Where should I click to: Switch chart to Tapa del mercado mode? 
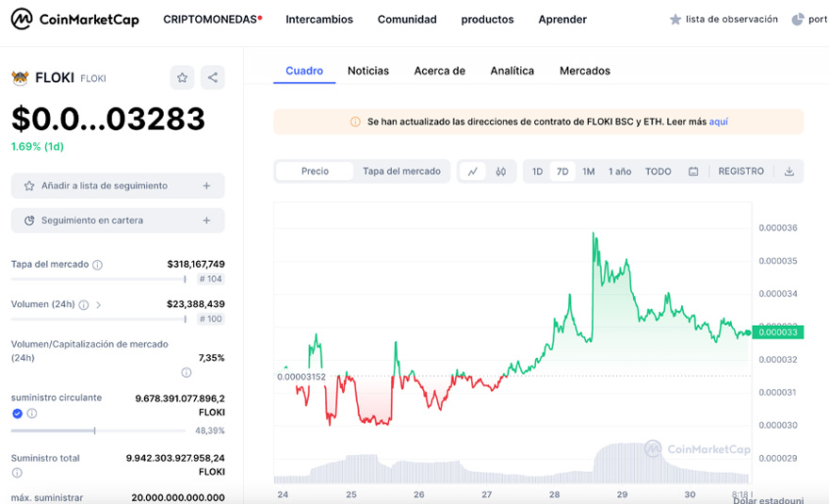(x=401, y=171)
